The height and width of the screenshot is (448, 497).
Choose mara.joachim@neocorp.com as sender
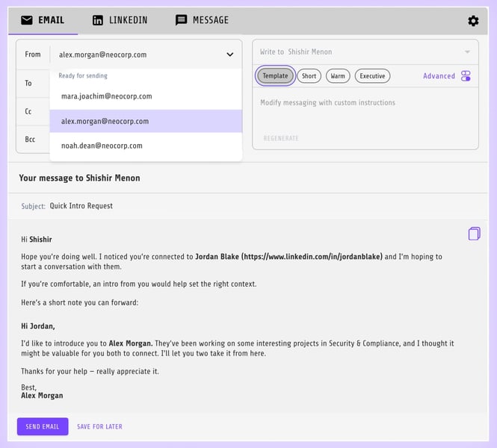pyautogui.click(x=106, y=96)
